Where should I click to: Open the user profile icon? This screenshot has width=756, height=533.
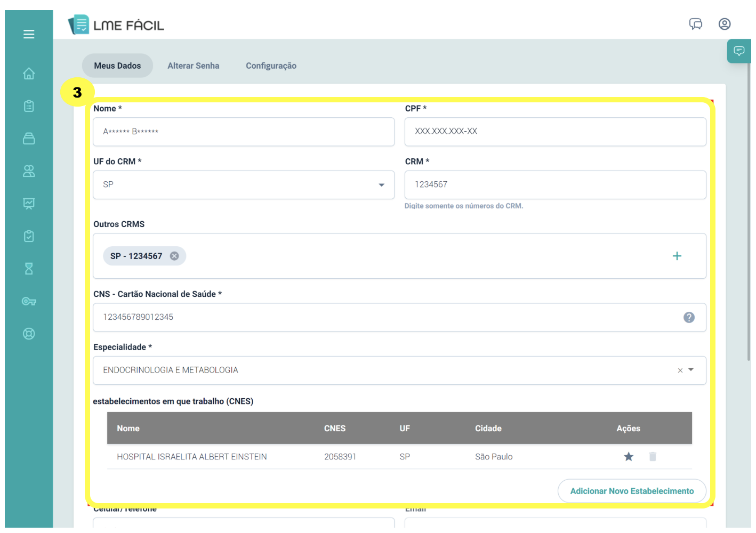(x=724, y=24)
